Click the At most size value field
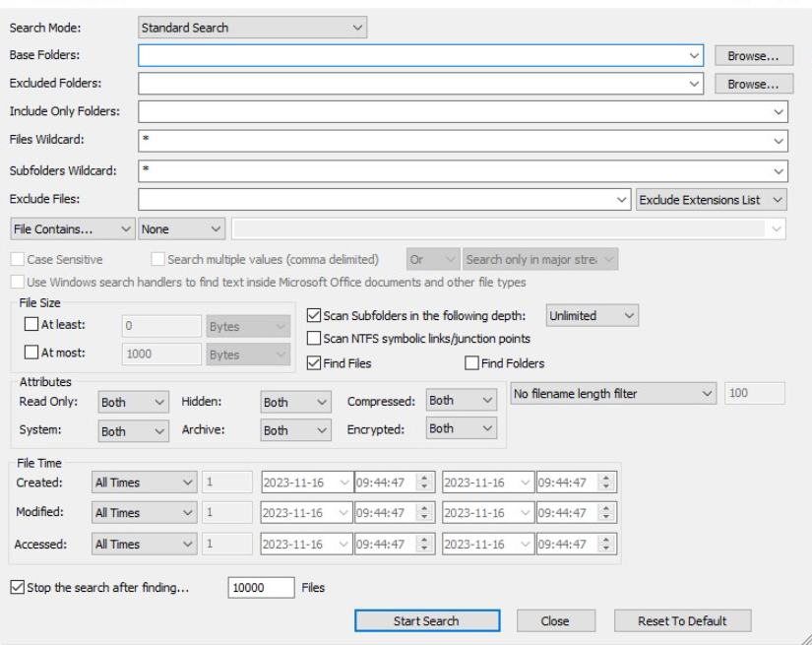 (161, 355)
